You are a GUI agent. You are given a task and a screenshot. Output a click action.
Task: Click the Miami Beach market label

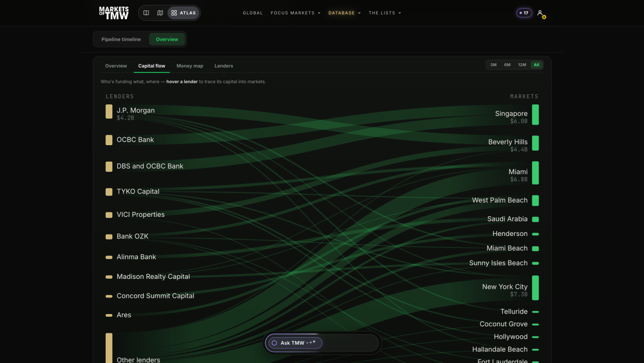tap(507, 249)
